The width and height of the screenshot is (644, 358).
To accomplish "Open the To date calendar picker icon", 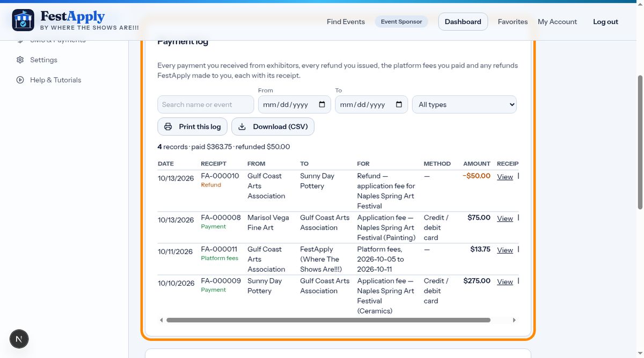I will (399, 105).
